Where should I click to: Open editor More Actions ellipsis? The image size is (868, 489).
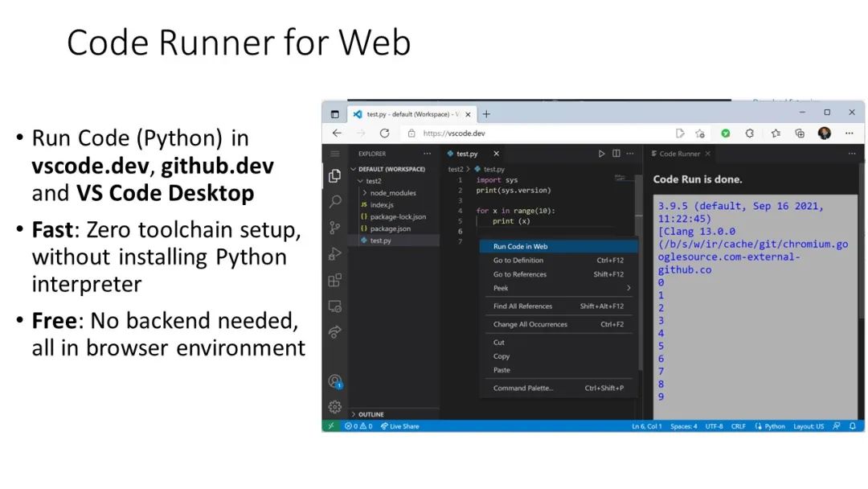point(630,154)
